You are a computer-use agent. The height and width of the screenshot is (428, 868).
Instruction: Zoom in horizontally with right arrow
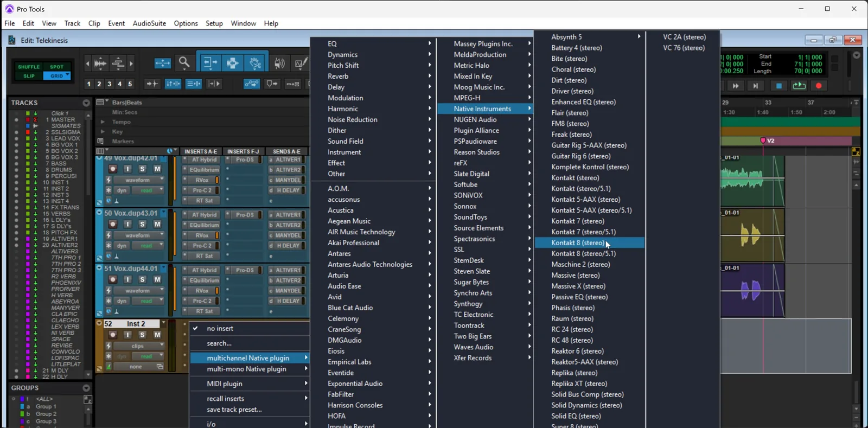131,63
